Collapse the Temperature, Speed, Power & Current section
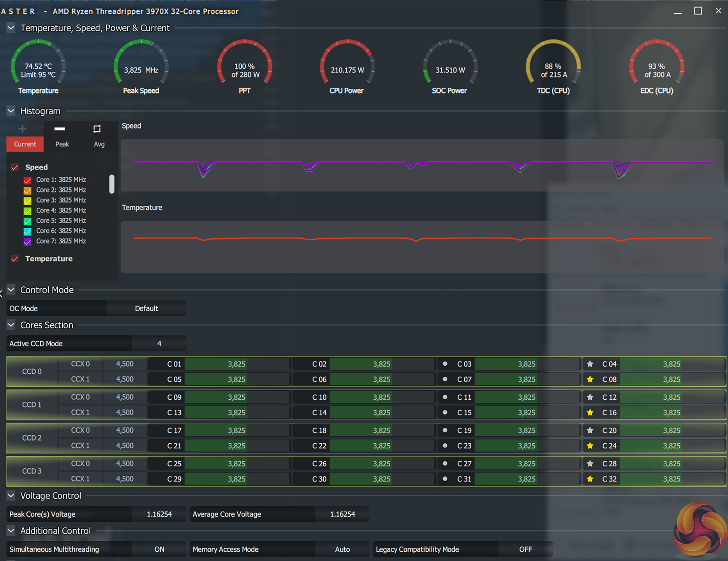This screenshot has height=561, width=728. coord(11,28)
